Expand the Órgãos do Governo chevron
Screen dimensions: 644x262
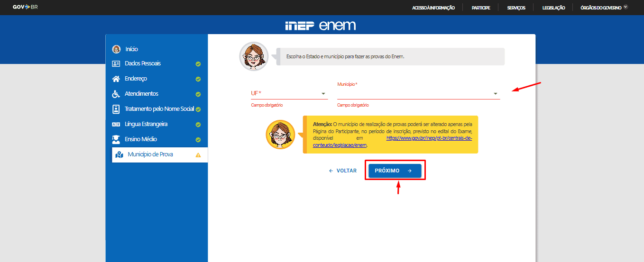626,7
